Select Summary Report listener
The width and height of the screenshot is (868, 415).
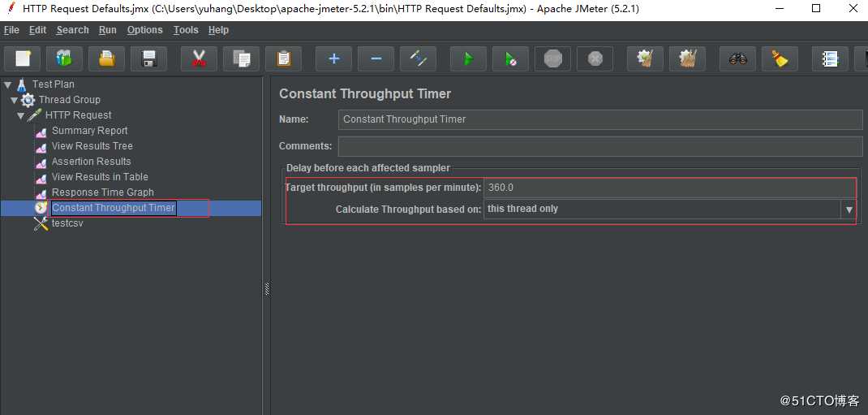(90, 131)
